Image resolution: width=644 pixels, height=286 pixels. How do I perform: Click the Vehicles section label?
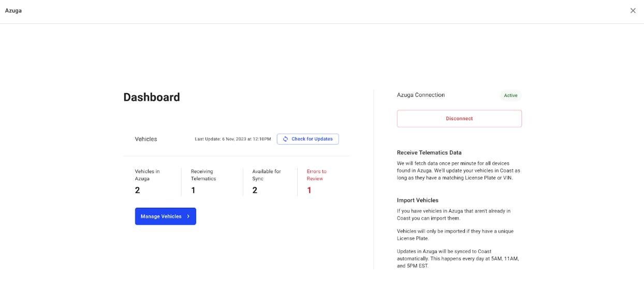(146, 139)
